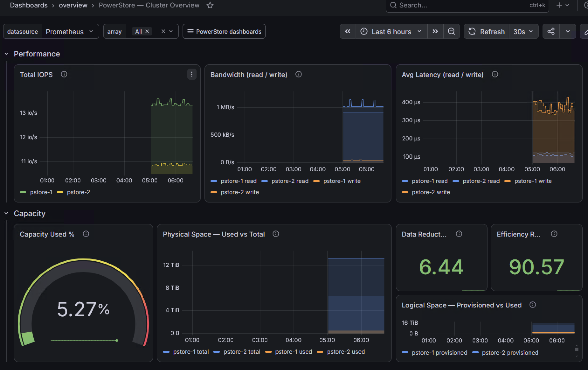Toggle pstore-2 series in Total IOPS legend
The height and width of the screenshot is (370, 588).
[78, 192]
